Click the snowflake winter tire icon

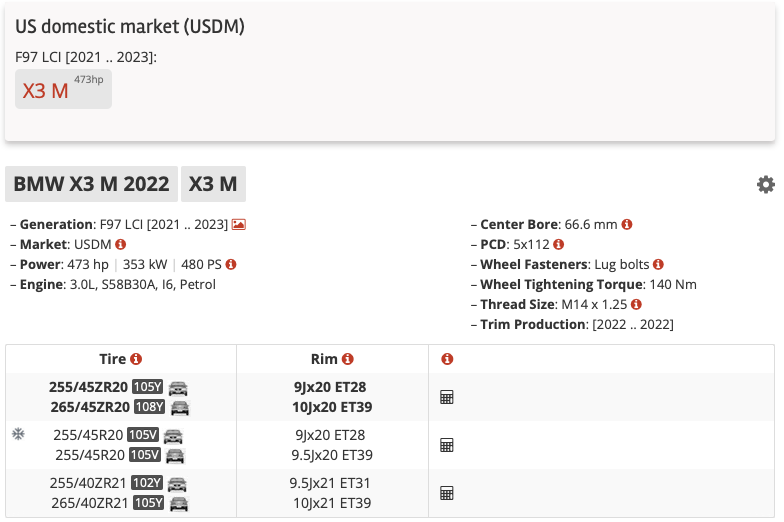point(18,435)
